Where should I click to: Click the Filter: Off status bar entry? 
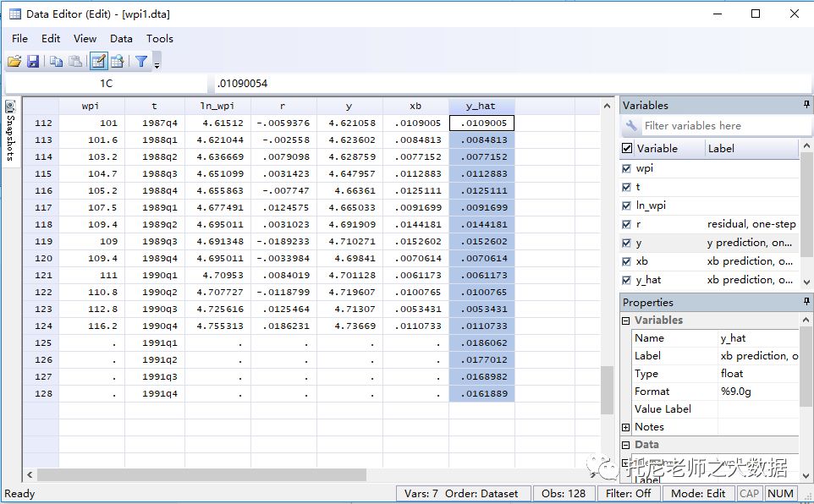pos(628,494)
